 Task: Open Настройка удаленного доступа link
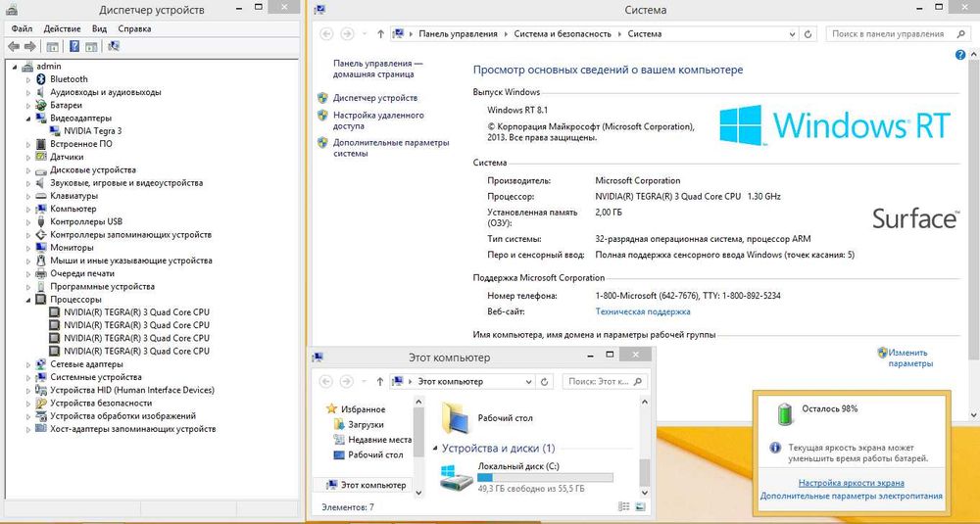378,120
